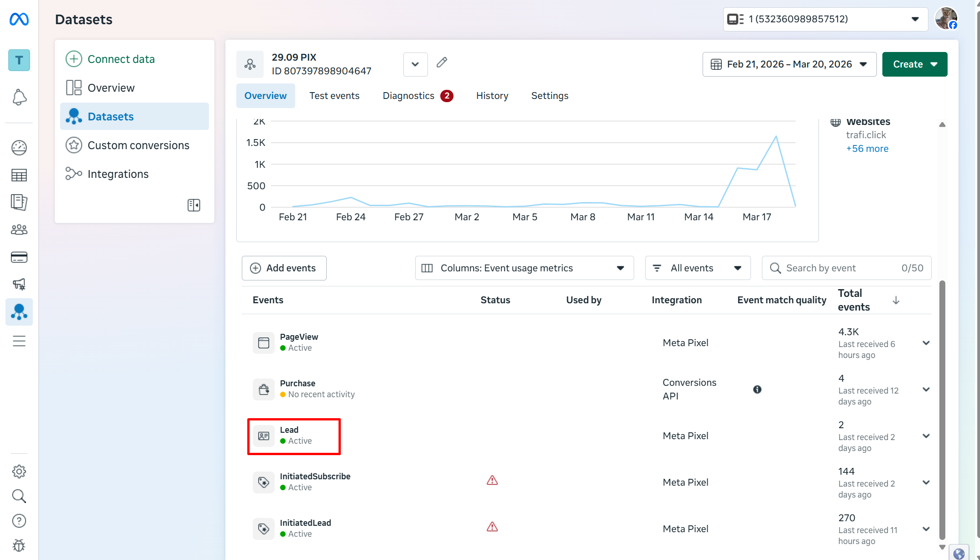Image resolution: width=980 pixels, height=560 pixels.
Task: Click the Meta logo icon
Action: click(19, 19)
